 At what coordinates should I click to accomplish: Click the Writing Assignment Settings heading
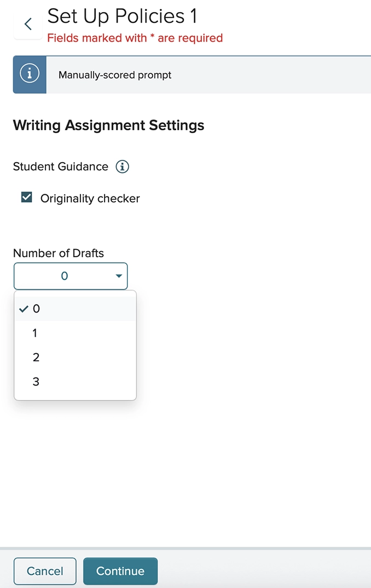pos(108,125)
